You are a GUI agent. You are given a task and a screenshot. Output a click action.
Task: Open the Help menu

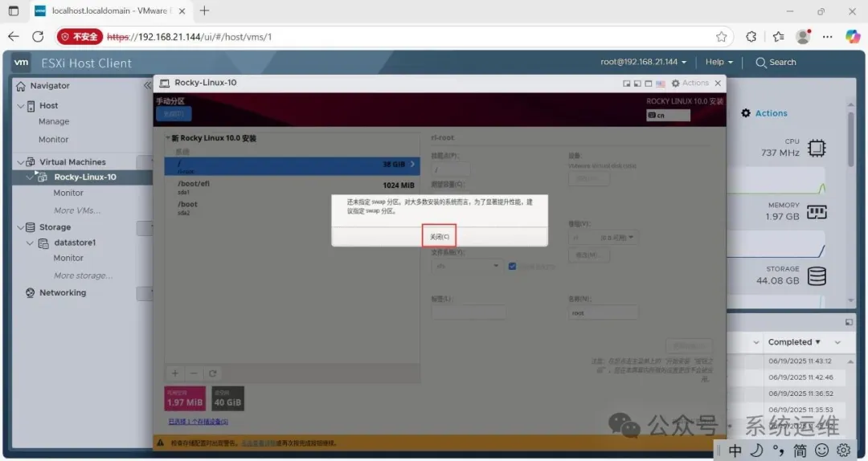[719, 62]
